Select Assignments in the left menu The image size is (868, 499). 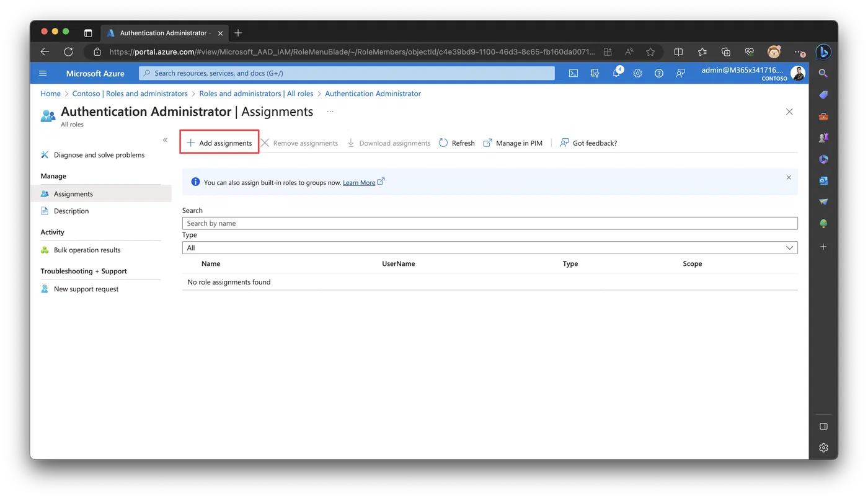click(x=102, y=194)
